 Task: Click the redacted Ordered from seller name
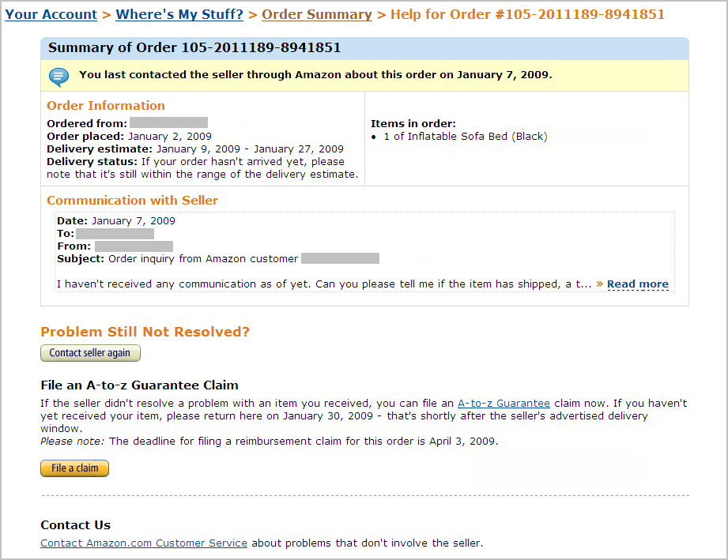[x=168, y=122]
